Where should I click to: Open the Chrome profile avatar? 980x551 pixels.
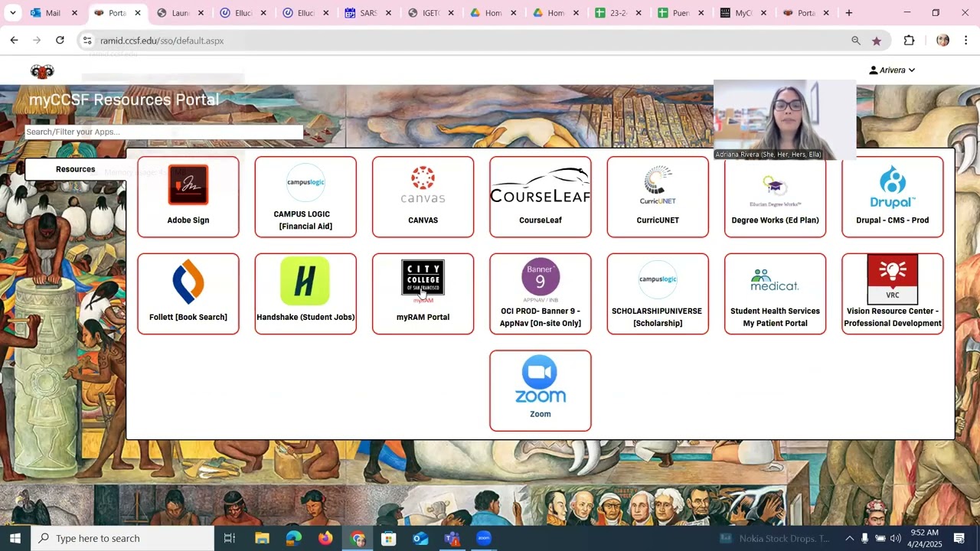coord(942,41)
